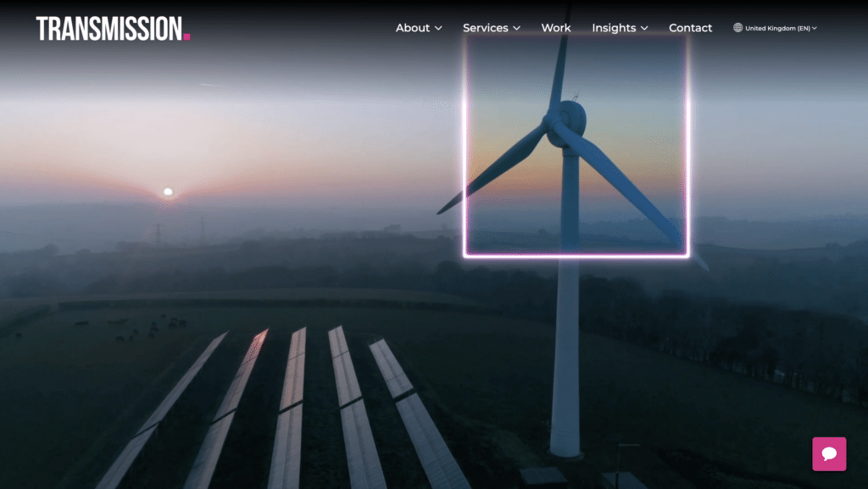Open the Services menu
The height and width of the screenshot is (489, 868).
click(486, 28)
